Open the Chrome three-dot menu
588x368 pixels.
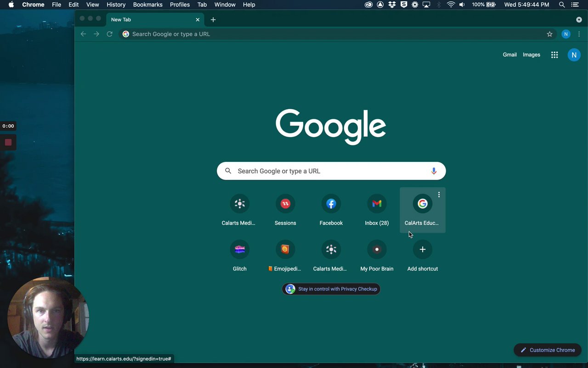click(579, 34)
